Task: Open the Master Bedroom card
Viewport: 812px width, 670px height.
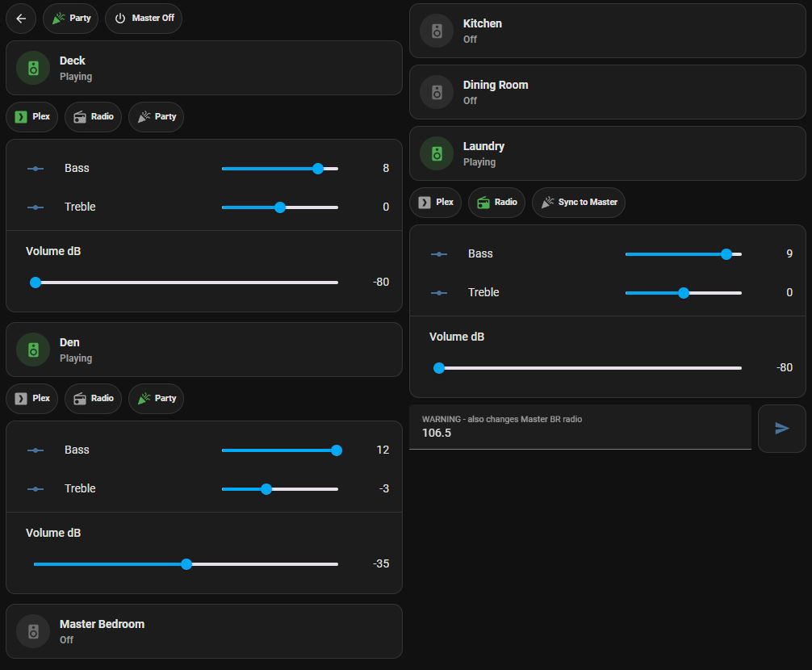Action: click(204, 631)
